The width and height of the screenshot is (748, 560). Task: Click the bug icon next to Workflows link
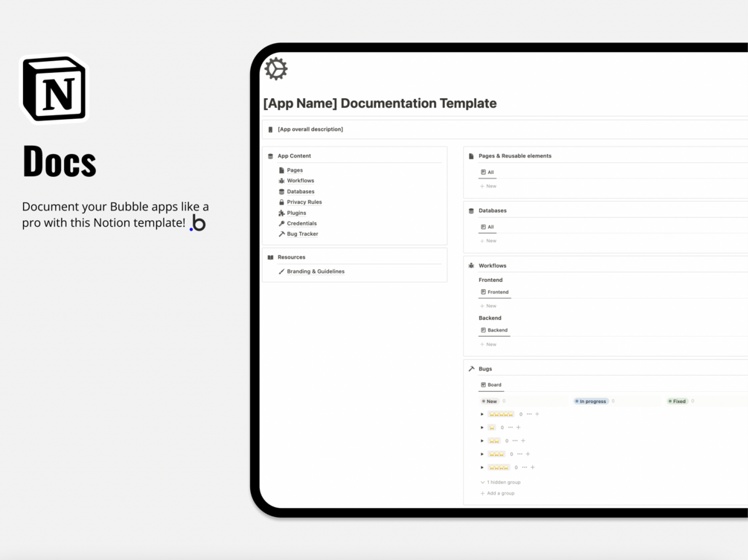[281, 181]
